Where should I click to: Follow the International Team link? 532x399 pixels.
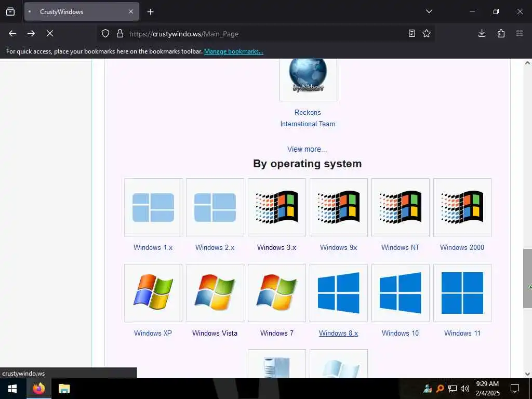(308, 124)
